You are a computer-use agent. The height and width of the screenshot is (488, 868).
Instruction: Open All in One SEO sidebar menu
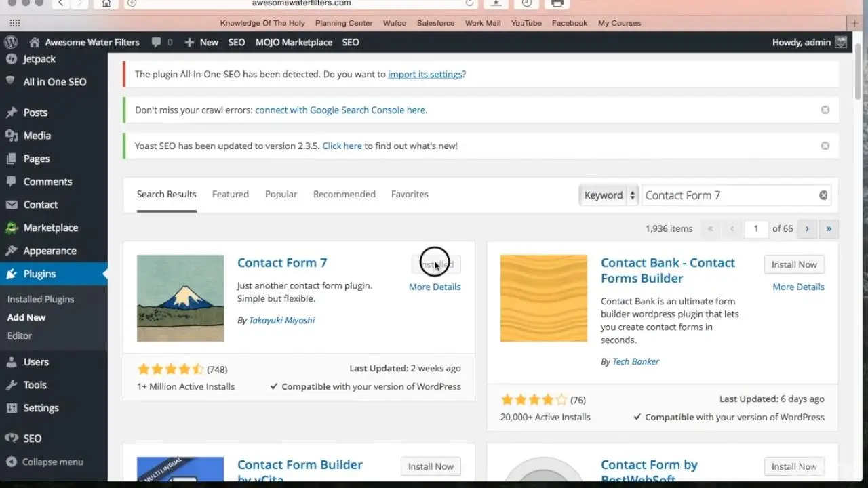(54, 82)
